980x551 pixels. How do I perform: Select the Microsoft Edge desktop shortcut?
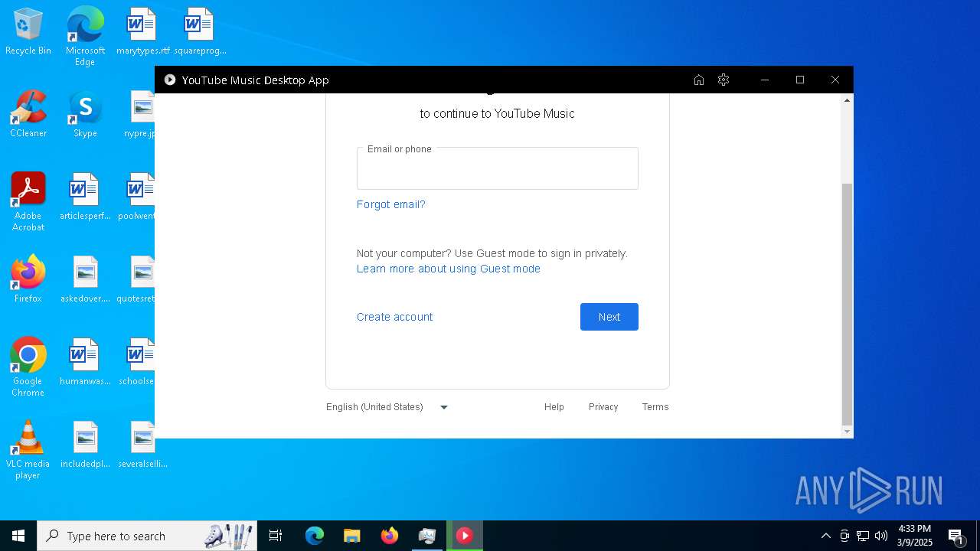tap(85, 37)
